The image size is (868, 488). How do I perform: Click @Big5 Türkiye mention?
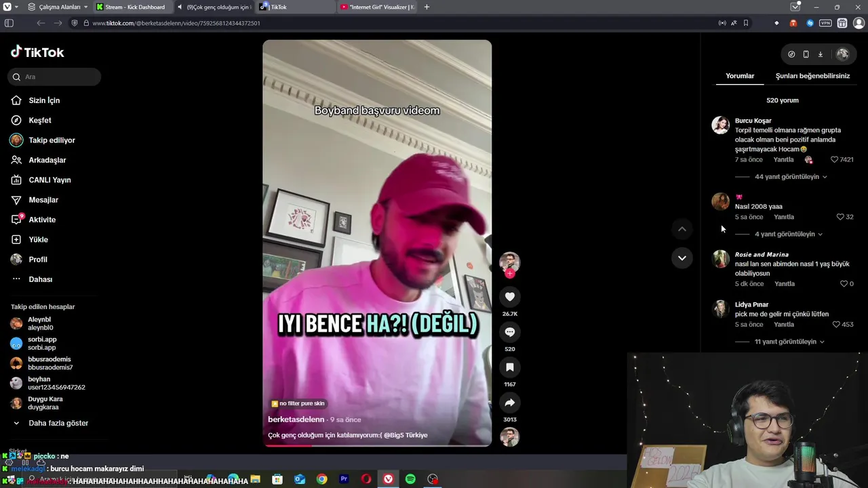click(x=406, y=435)
